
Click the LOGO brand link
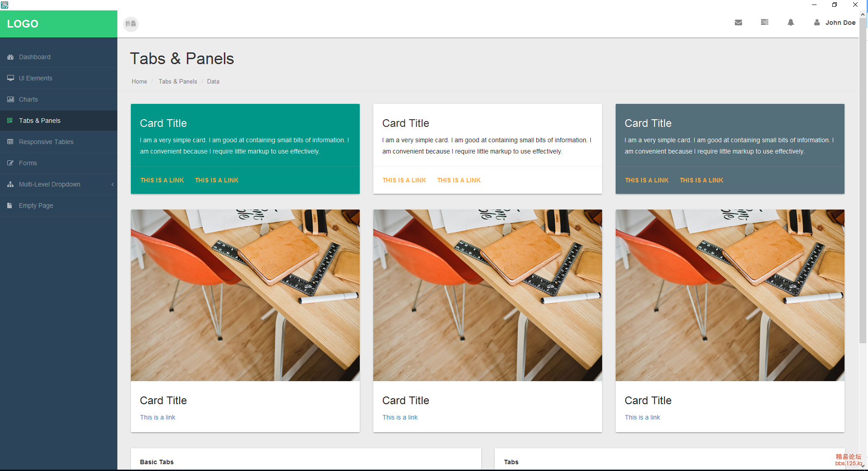pos(23,24)
